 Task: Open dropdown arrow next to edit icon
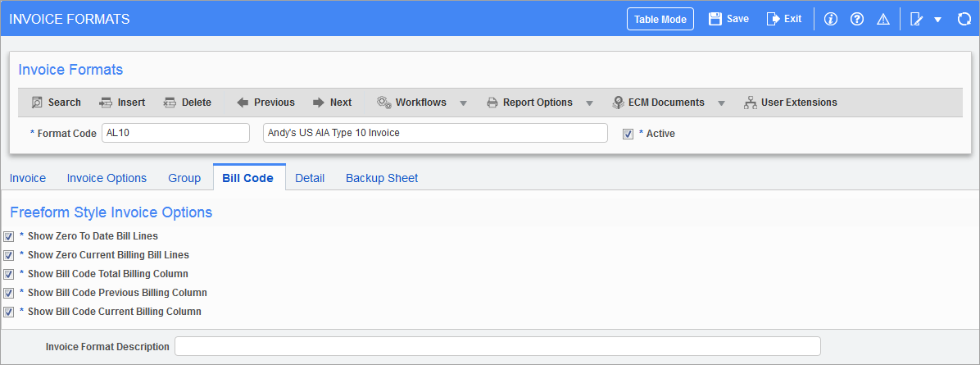(937, 20)
